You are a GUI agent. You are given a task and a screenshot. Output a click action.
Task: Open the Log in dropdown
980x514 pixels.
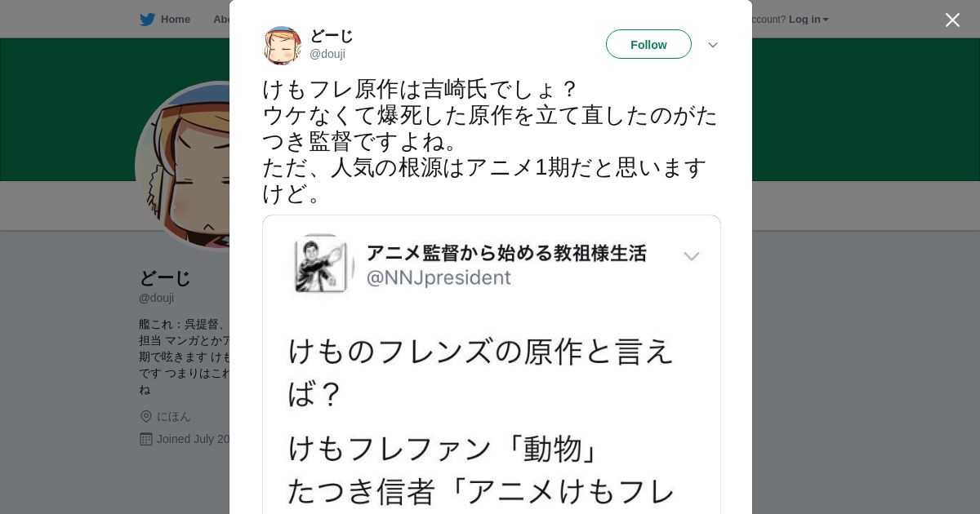[x=808, y=20]
